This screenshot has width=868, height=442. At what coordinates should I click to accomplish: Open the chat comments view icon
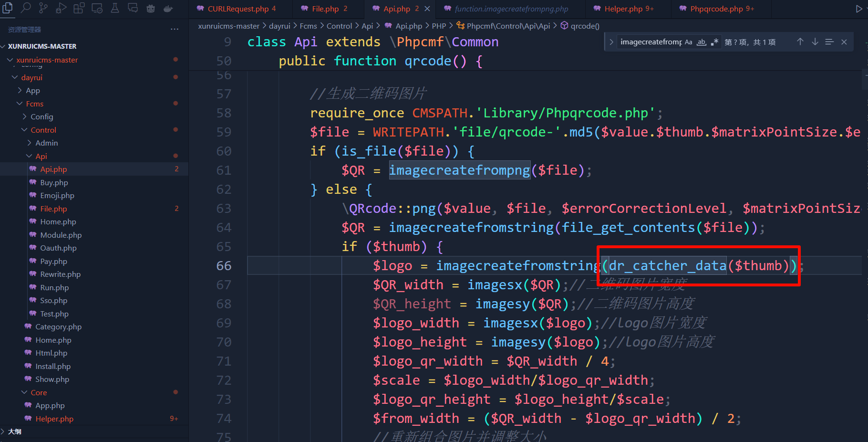click(133, 8)
